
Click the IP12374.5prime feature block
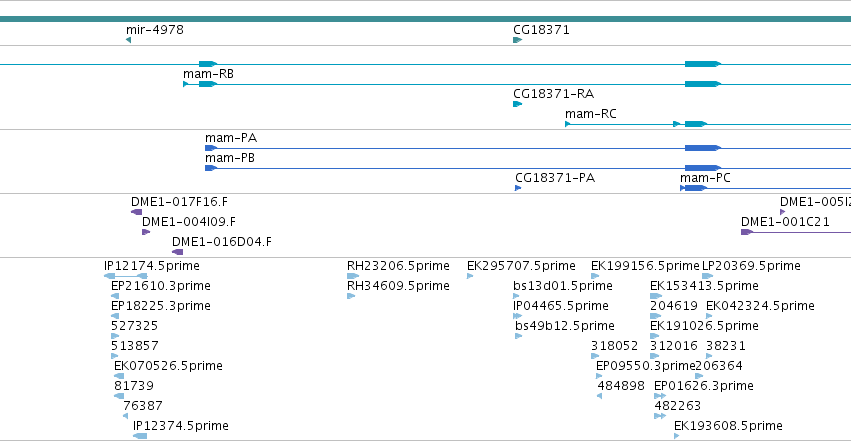click(x=140, y=436)
